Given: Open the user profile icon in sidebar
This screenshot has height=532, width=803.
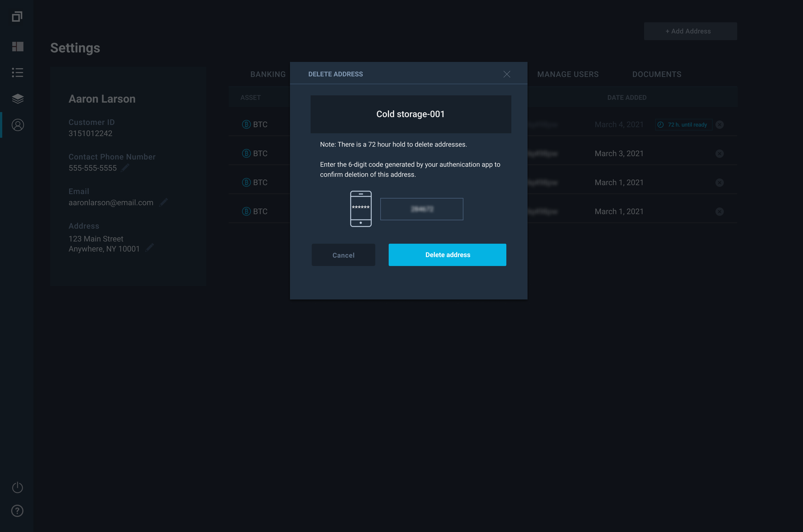Looking at the screenshot, I should [18, 125].
